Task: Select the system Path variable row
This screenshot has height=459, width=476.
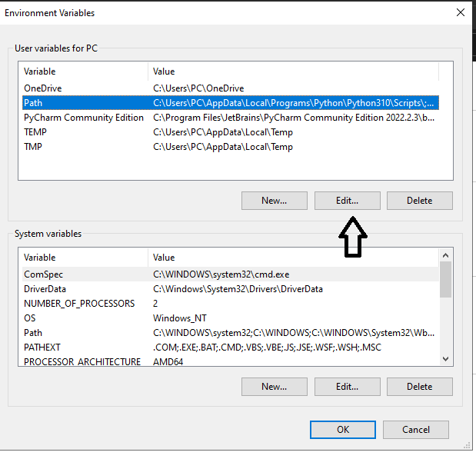Action: [x=231, y=333]
